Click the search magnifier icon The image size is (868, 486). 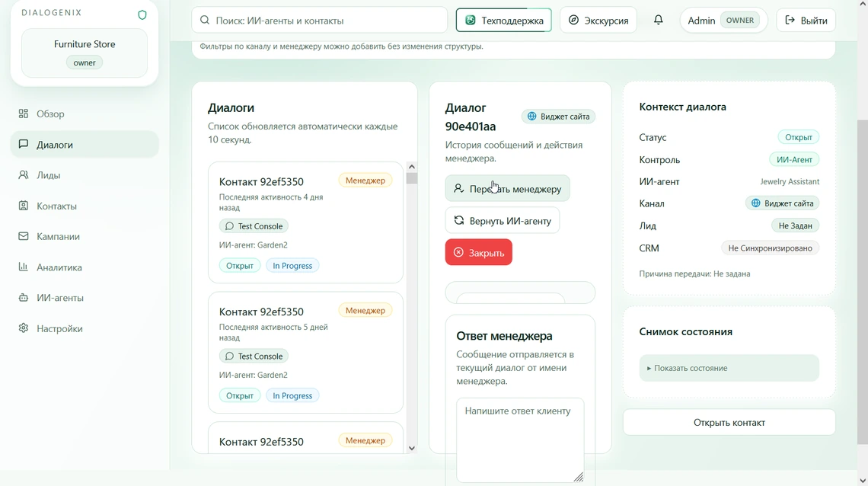tap(205, 20)
